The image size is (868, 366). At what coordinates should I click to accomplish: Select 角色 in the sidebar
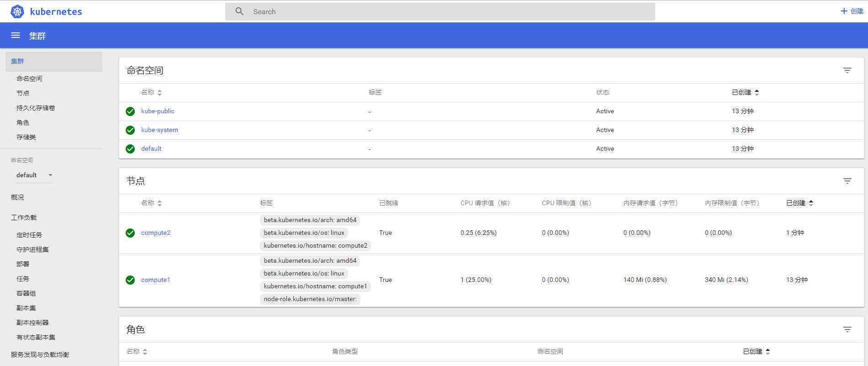click(23, 122)
